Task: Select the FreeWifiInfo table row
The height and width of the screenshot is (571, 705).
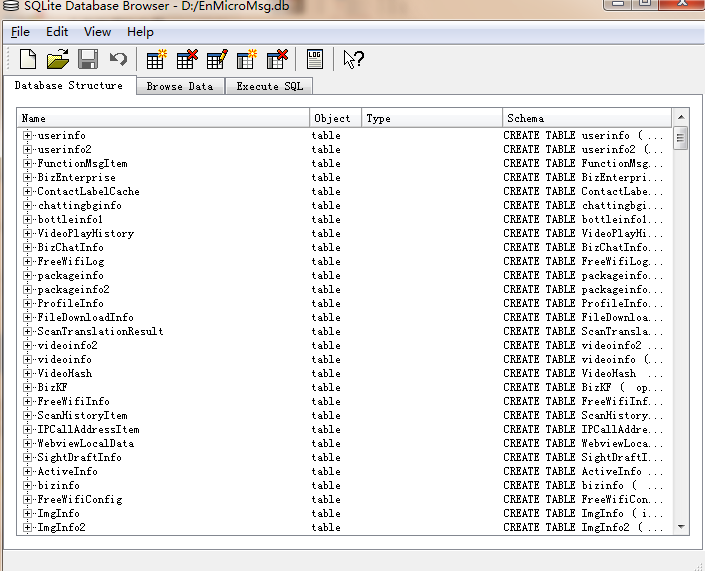Action: point(344,401)
